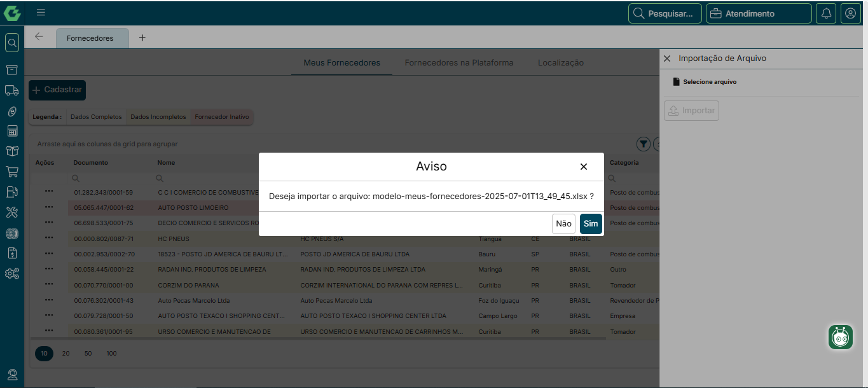Open the tools wrench sidebar icon
This screenshot has width=868, height=388.
coord(12,212)
